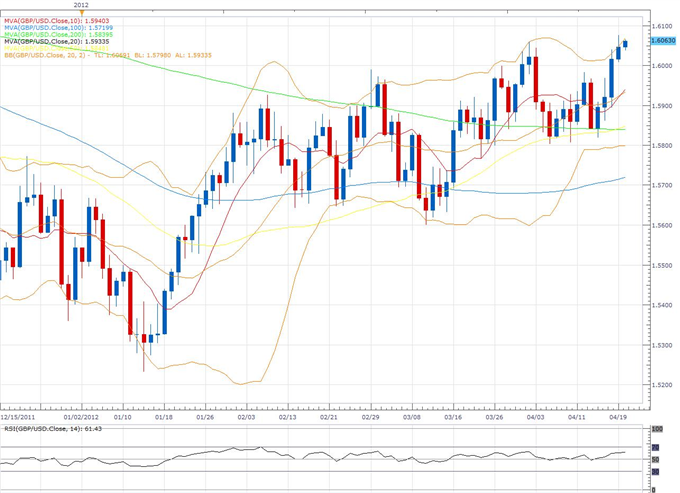This screenshot has height=493, width=680.
Task: Click the 02/13 date axis label
Action: click(287, 417)
